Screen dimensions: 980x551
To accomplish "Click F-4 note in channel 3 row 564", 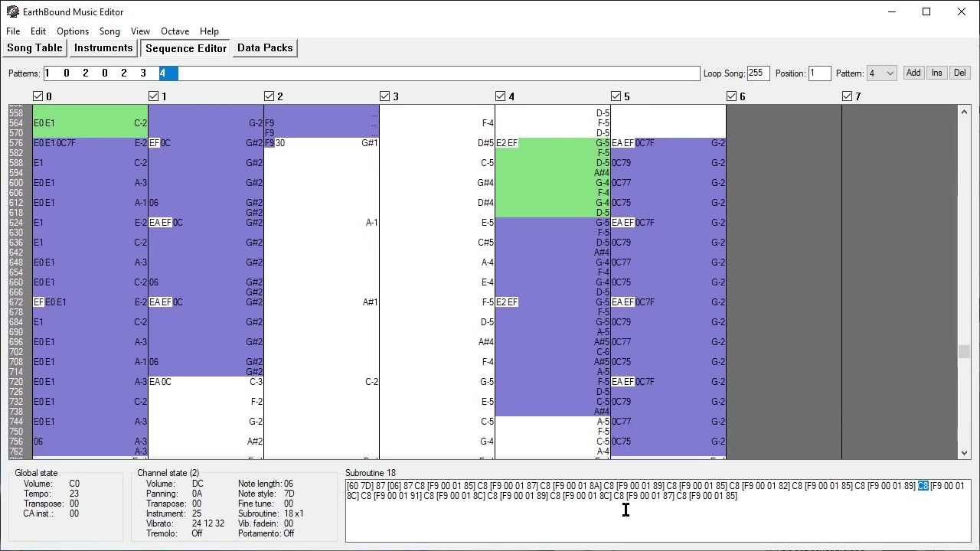I will [488, 123].
